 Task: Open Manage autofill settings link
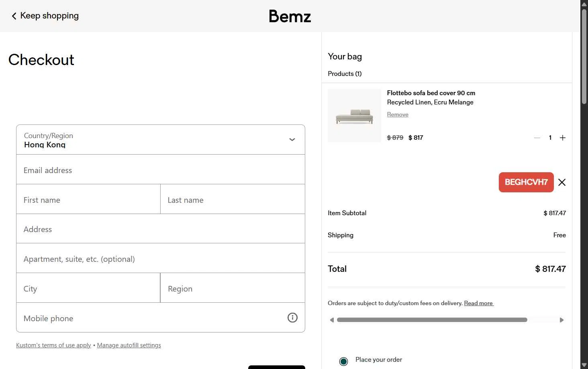[x=129, y=345]
